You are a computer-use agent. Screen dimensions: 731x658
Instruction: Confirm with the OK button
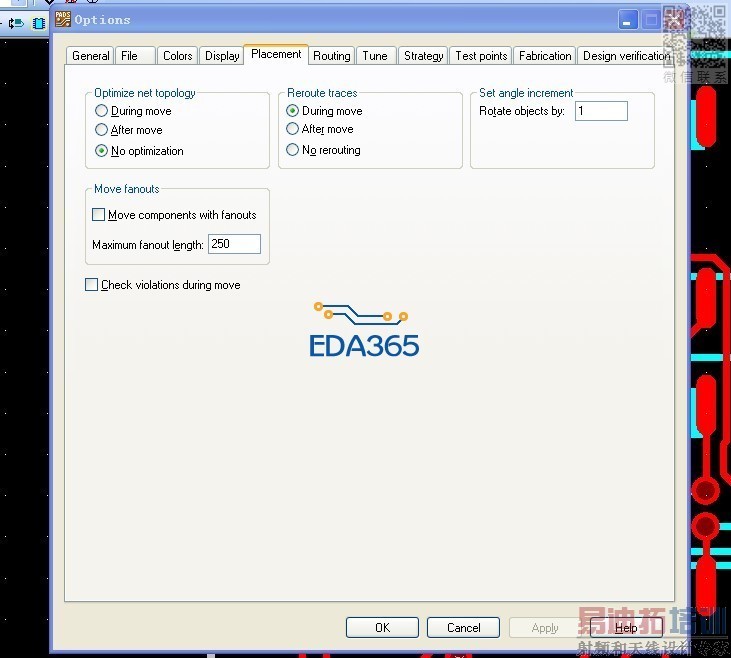click(x=382, y=628)
